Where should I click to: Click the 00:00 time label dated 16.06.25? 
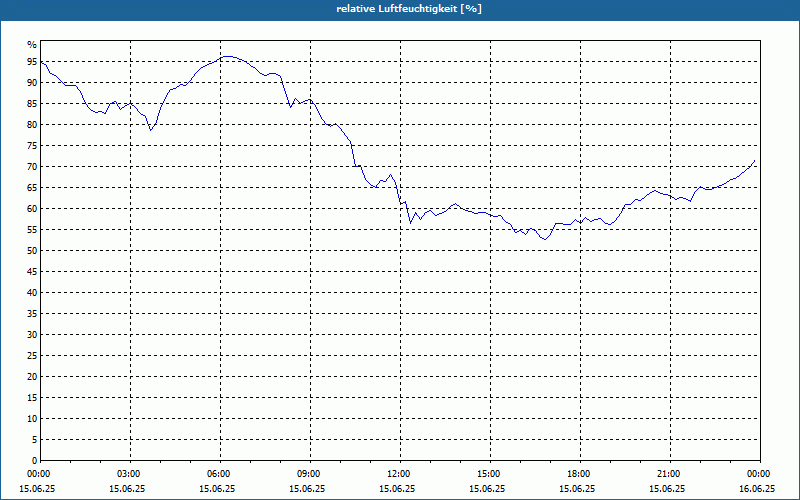point(759,474)
